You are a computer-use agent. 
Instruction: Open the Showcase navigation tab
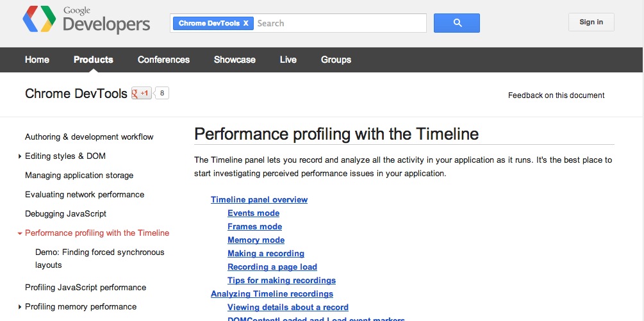[x=235, y=60]
